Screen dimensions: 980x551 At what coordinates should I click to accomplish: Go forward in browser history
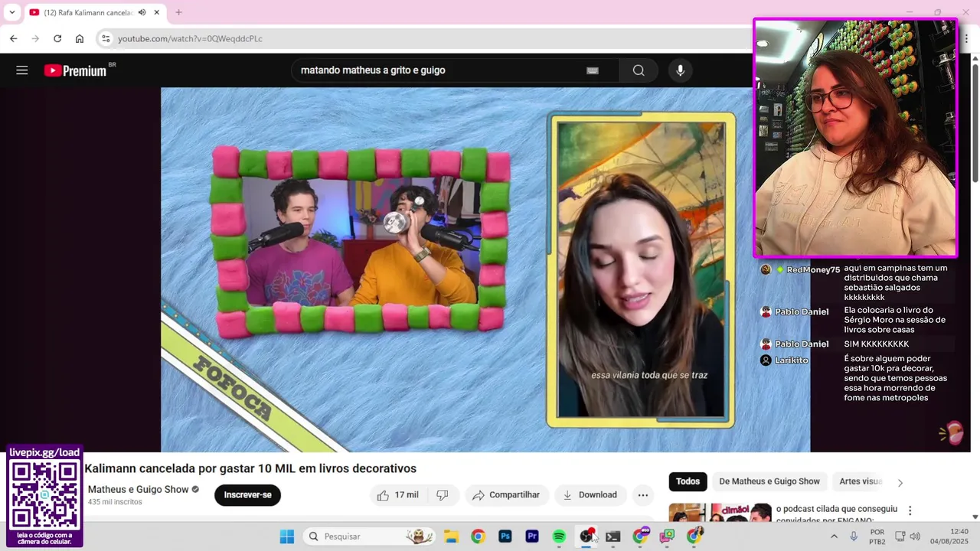point(35,38)
